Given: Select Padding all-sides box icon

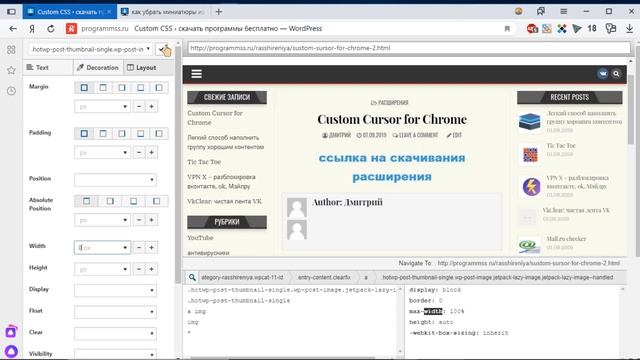Looking at the screenshot, I should pos(84,133).
